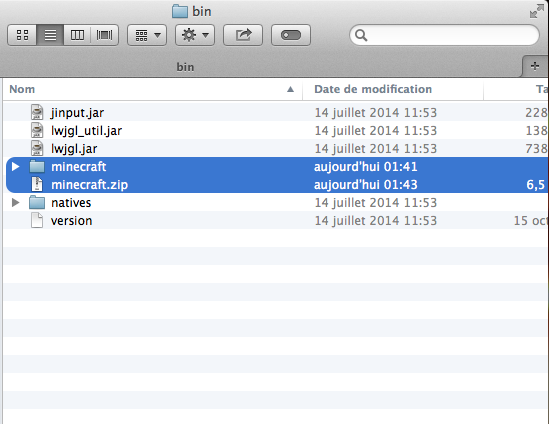Screen dimensions: 549x424
Task: Switch to list view mode
Action: [x=50, y=35]
